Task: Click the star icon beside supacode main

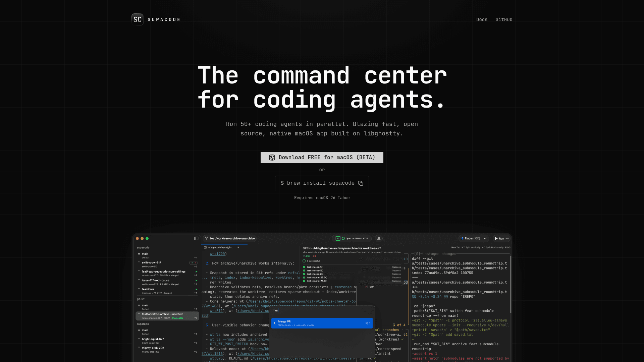Action: coord(139,254)
